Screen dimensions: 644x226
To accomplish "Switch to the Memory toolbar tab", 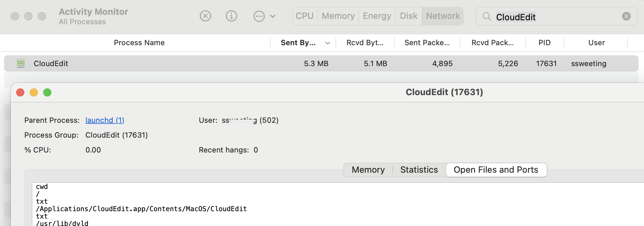I will coord(338,16).
